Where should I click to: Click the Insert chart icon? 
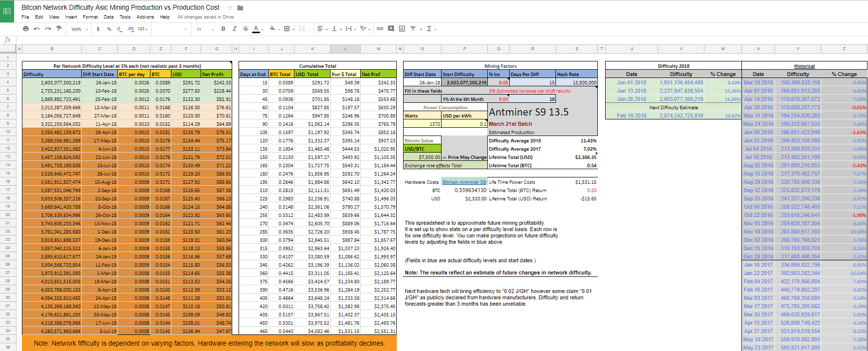402,29
